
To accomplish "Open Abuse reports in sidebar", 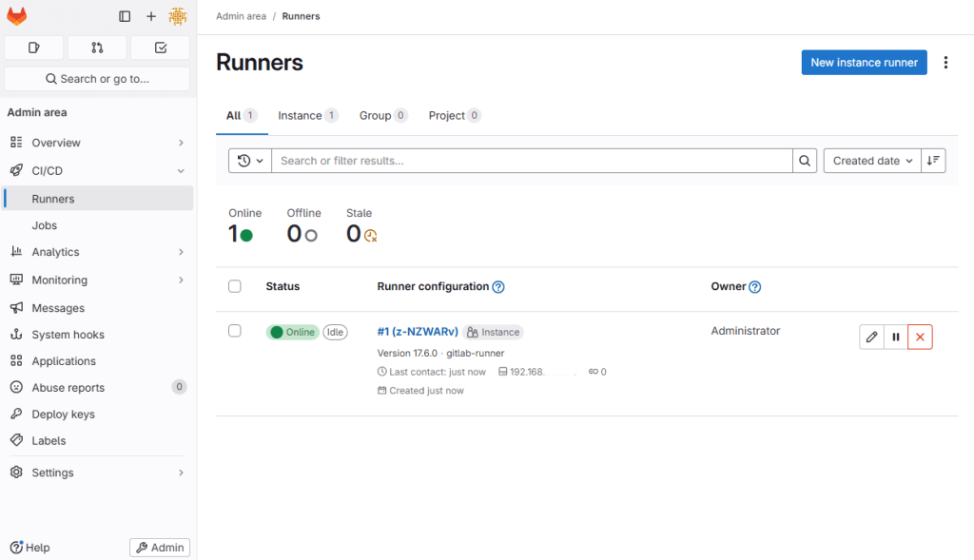I will pos(97,387).
